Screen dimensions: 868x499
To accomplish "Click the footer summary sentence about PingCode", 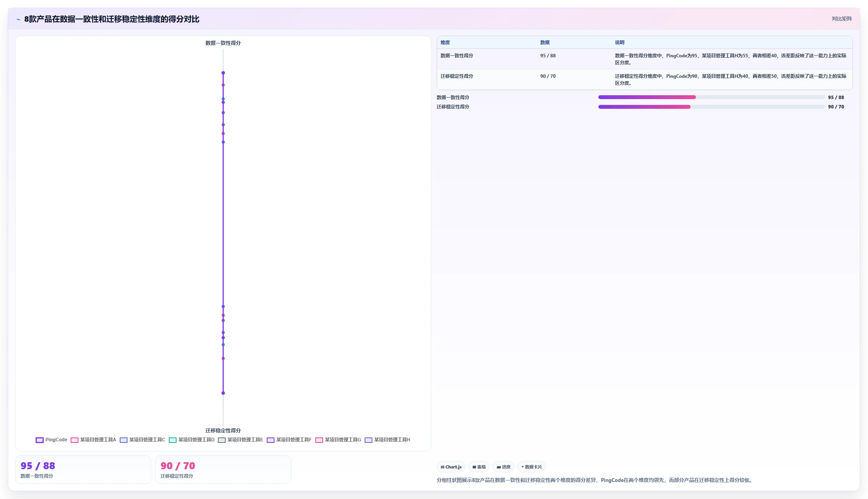I will [595, 480].
